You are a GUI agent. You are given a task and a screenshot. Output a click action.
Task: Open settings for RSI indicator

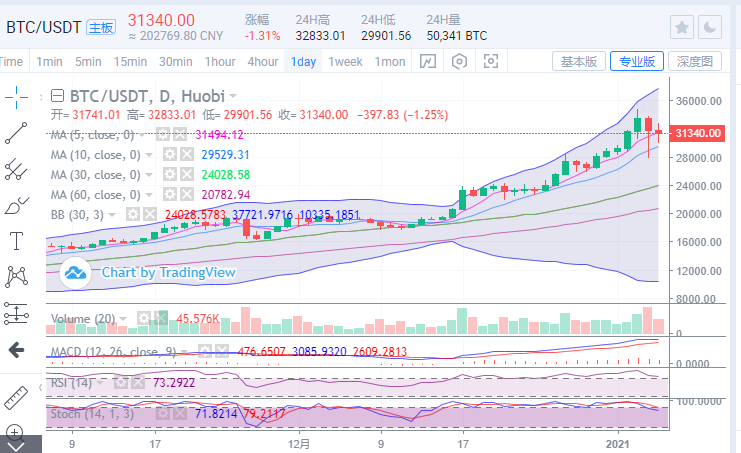click(121, 382)
